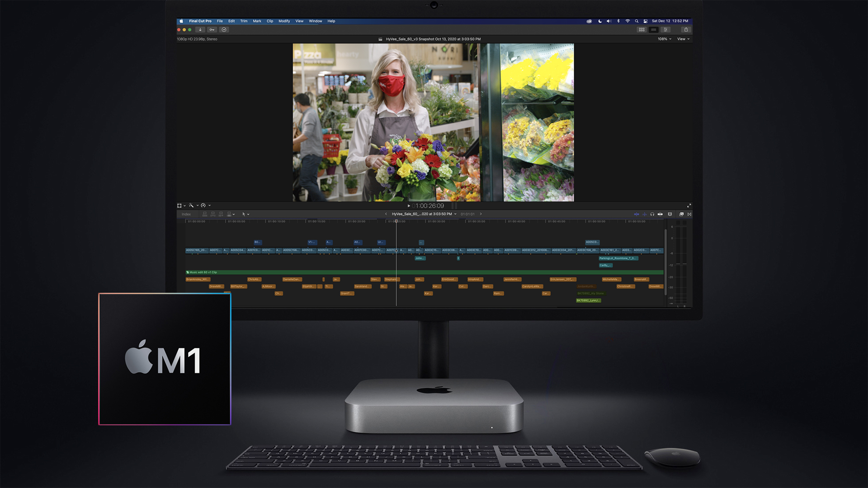Viewport: 868px width, 488px height.
Task: Open the Trim menu
Action: click(244, 21)
